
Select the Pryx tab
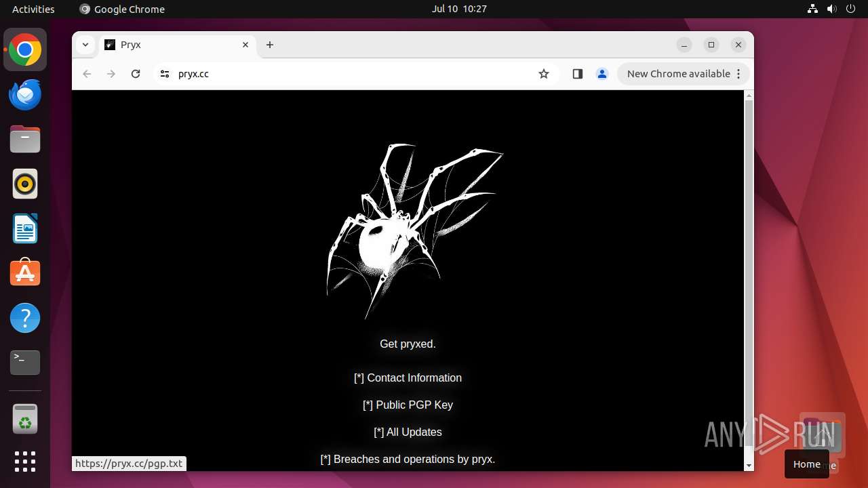point(178,45)
